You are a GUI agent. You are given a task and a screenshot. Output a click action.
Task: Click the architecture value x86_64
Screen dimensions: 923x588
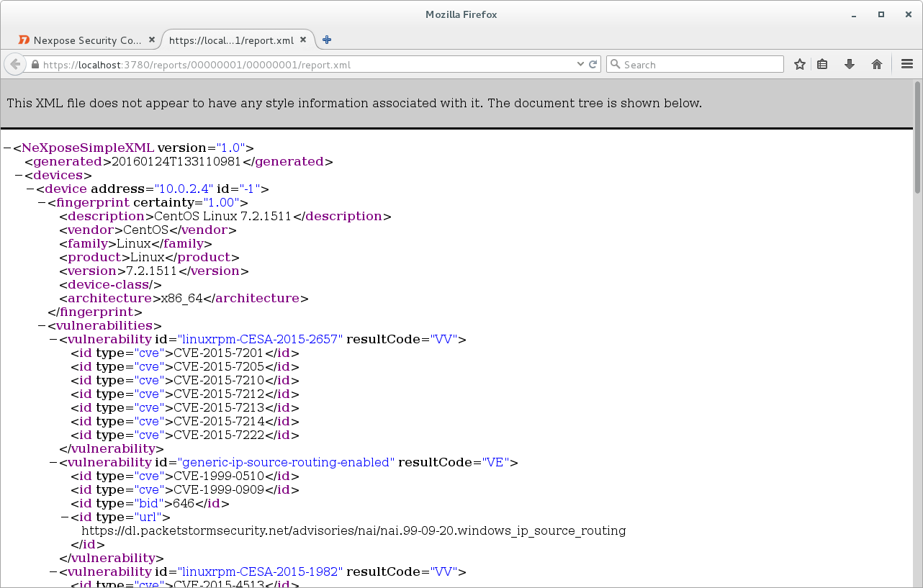coord(181,299)
